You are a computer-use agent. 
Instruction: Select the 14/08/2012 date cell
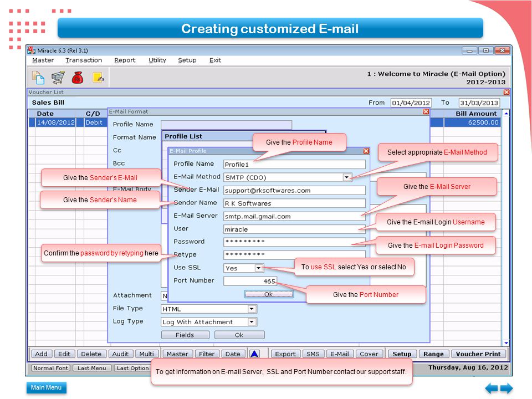pyautogui.click(x=55, y=122)
